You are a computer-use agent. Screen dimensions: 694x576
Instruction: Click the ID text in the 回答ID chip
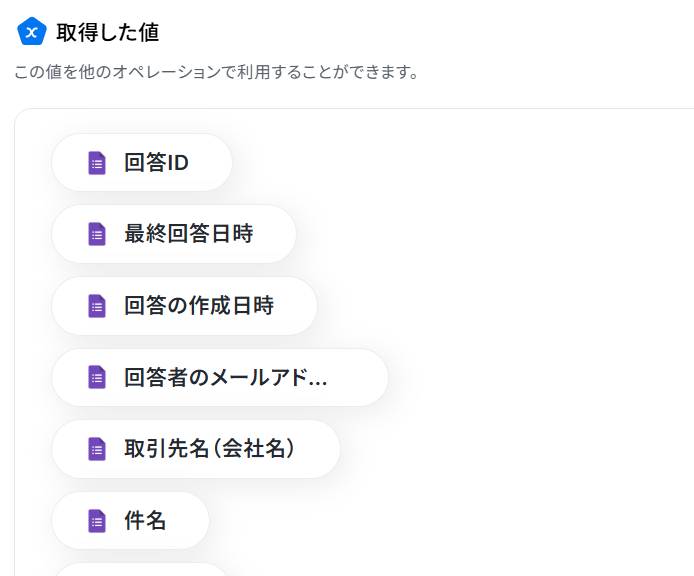(177, 163)
